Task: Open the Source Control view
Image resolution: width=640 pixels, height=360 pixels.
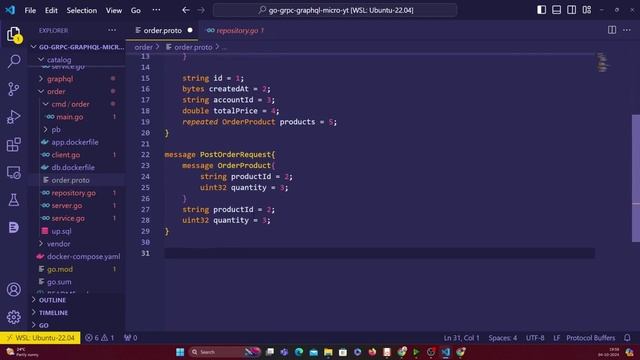Action: pos(13,89)
